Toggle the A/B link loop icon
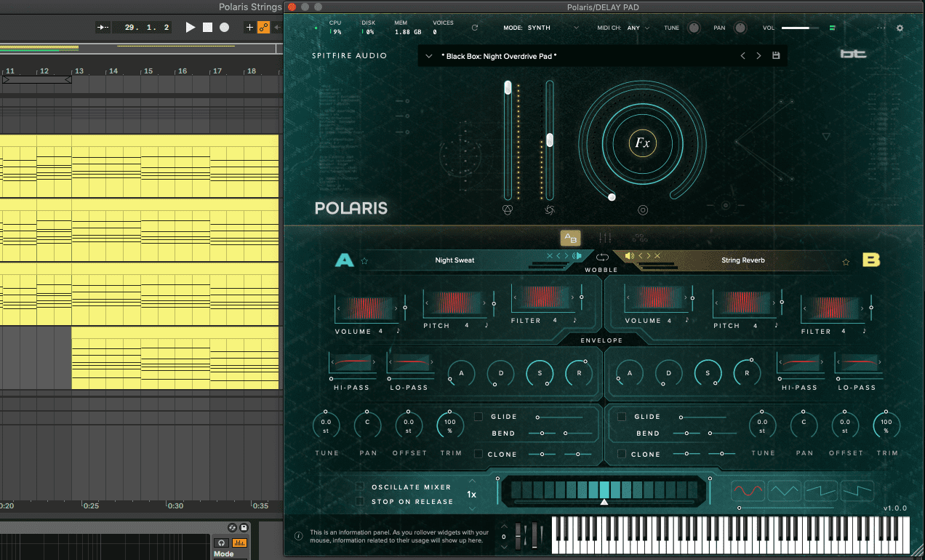The width and height of the screenshot is (925, 560). [x=601, y=257]
